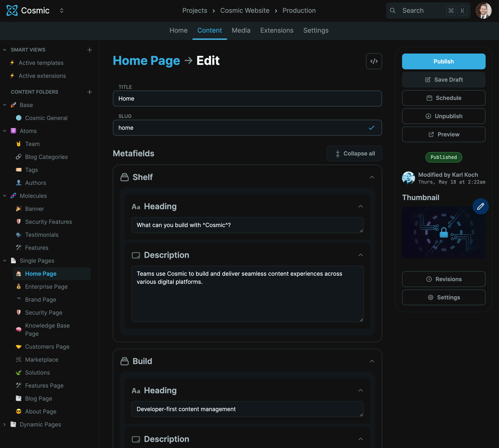Open the workspace switcher arrows beside Cosmic
Viewport: 499px width, 448px height.
[62, 10]
